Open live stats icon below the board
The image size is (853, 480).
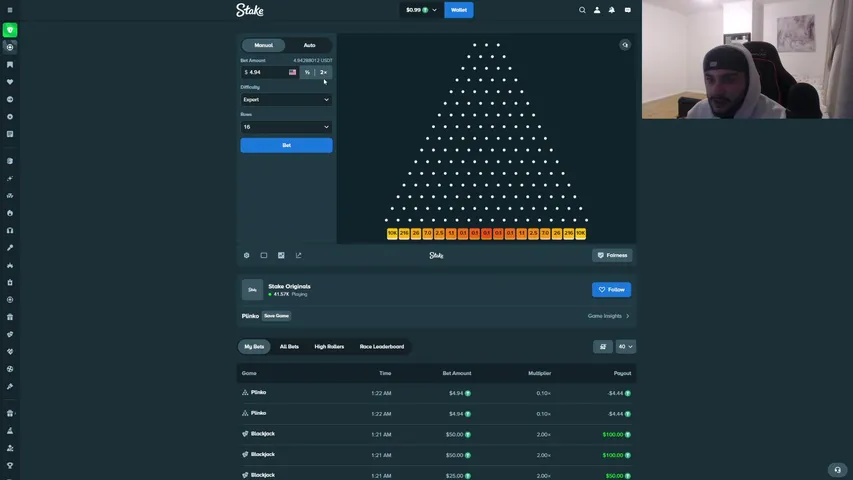click(281, 255)
